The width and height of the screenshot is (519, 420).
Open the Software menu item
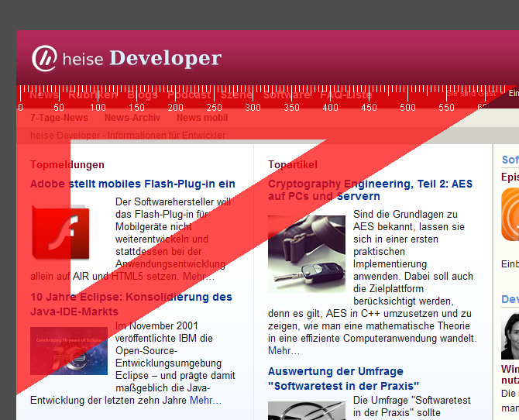tap(287, 95)
